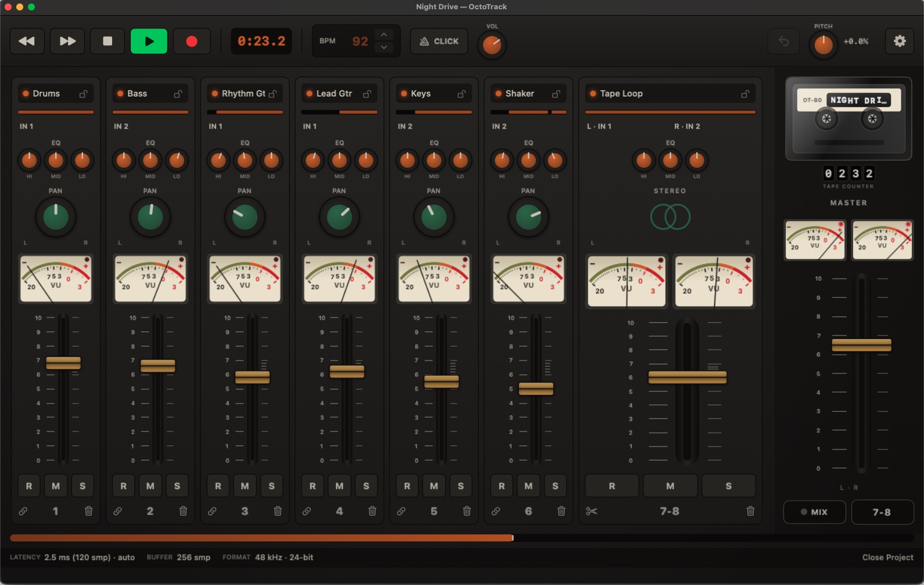Screen dimensions: 924x585
Task: Toggle the lock icon on Tape Loop track
Action: [x=745, y=94]
